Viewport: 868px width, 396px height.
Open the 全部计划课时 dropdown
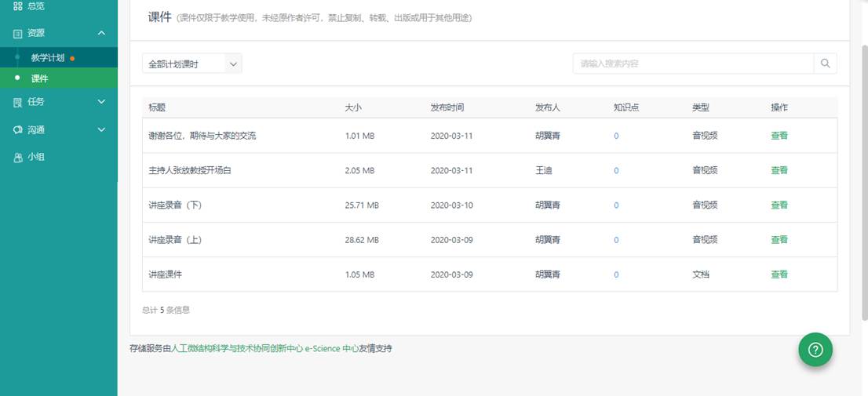(x=191, y=64)
